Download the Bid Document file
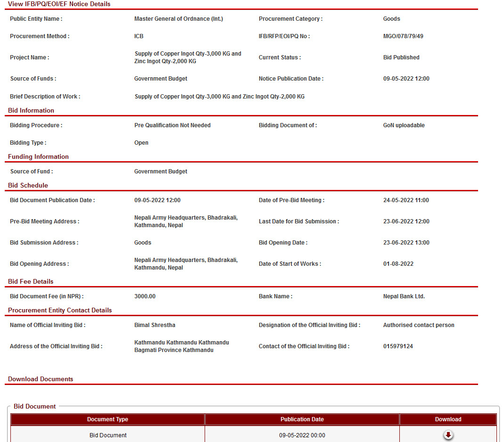This screenshot has height=442, width=504. (448, 435)
